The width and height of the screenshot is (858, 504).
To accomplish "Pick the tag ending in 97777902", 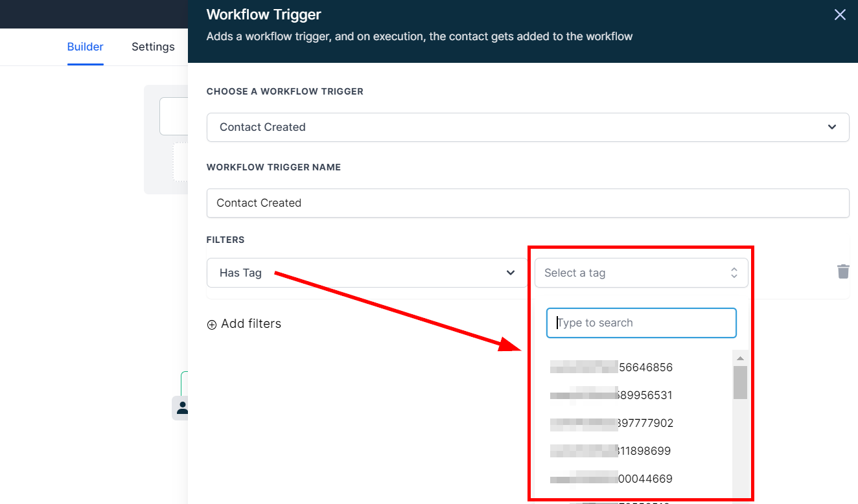I will click(612, 423).
